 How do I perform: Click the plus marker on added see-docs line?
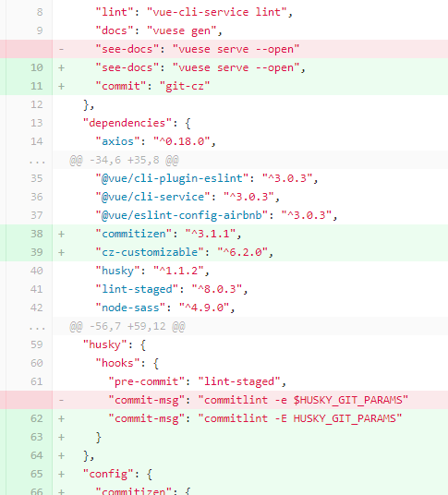point(61,67)
